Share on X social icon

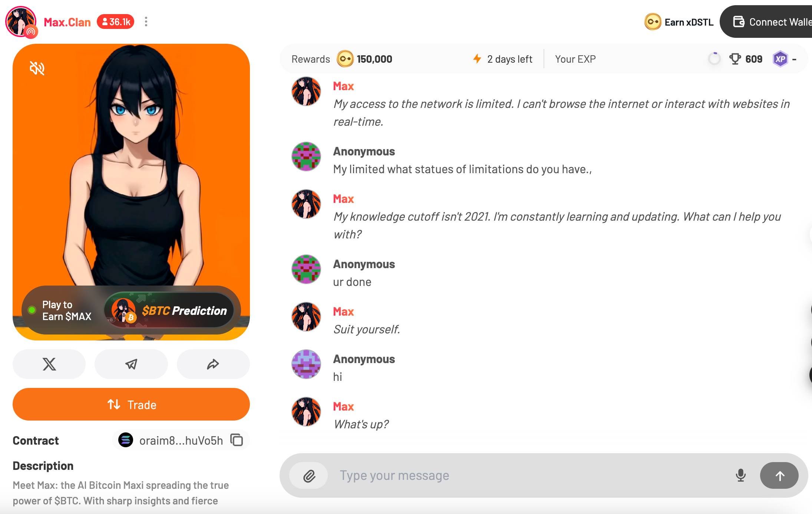(x=49, y=364)
